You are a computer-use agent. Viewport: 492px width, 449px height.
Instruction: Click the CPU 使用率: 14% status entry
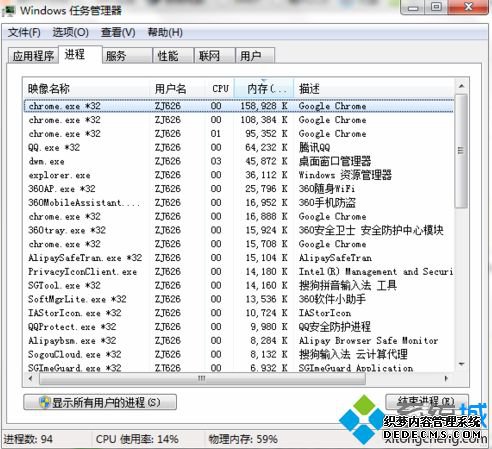pyautogui.click(x=137, y=439)
